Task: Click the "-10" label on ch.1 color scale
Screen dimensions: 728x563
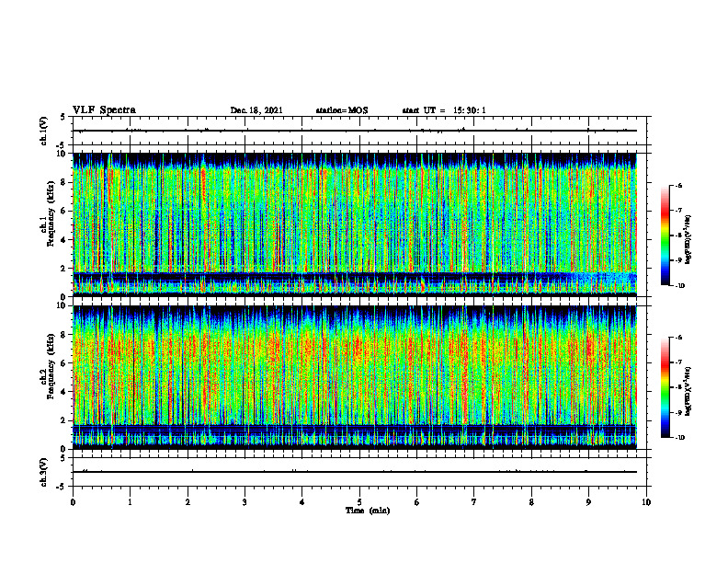Action: click(679, 286)
